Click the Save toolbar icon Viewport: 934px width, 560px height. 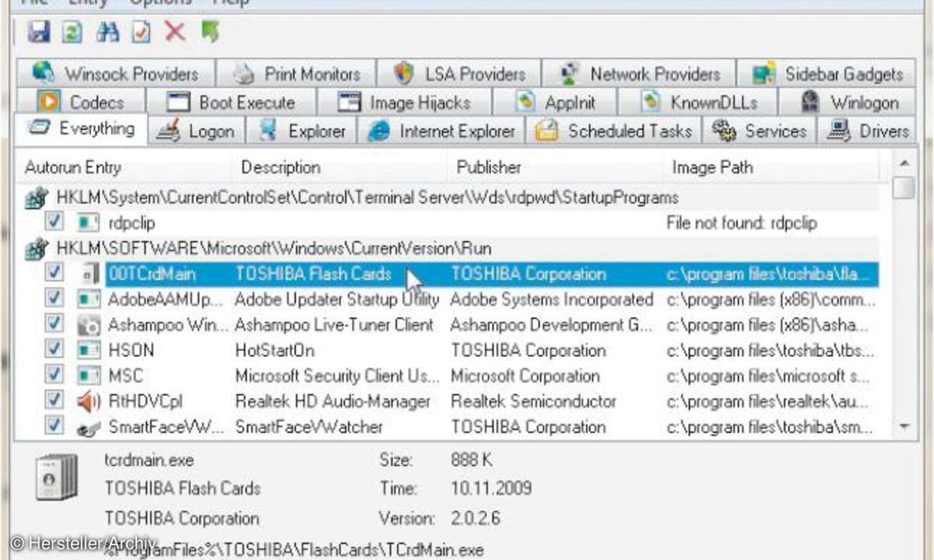pos(39,32)
